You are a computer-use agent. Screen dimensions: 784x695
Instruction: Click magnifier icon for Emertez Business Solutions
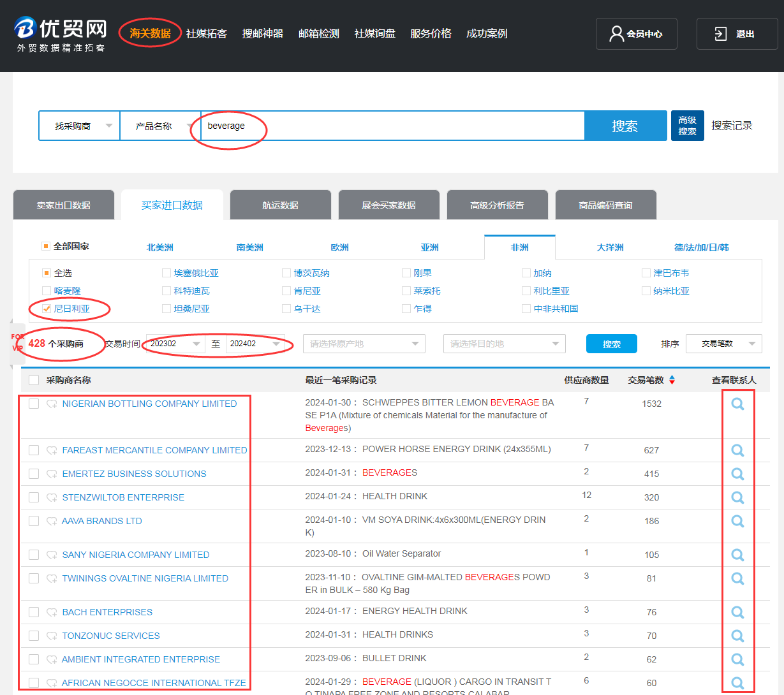(x=737, y=474)
